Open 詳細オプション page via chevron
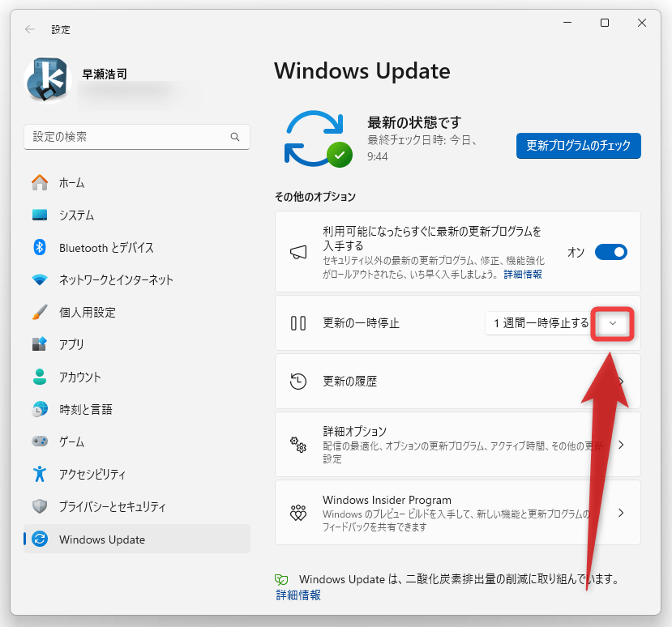 (621, 445)
